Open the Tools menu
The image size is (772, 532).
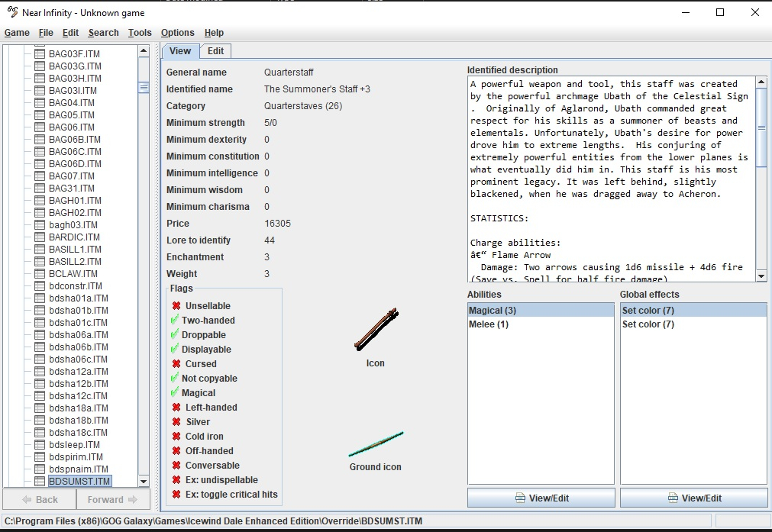(140, 33)
